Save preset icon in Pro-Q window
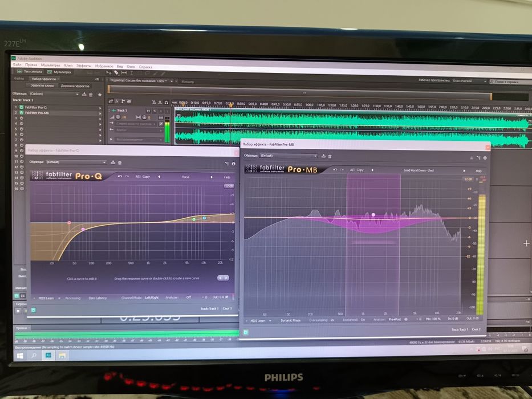 click(x=113, y=162)
